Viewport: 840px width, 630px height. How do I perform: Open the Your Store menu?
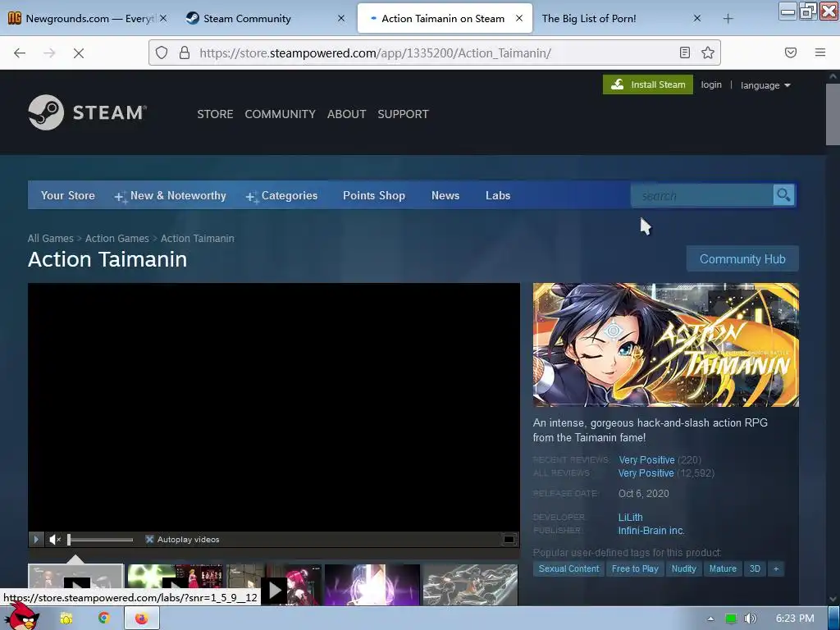tap(68, 195)
